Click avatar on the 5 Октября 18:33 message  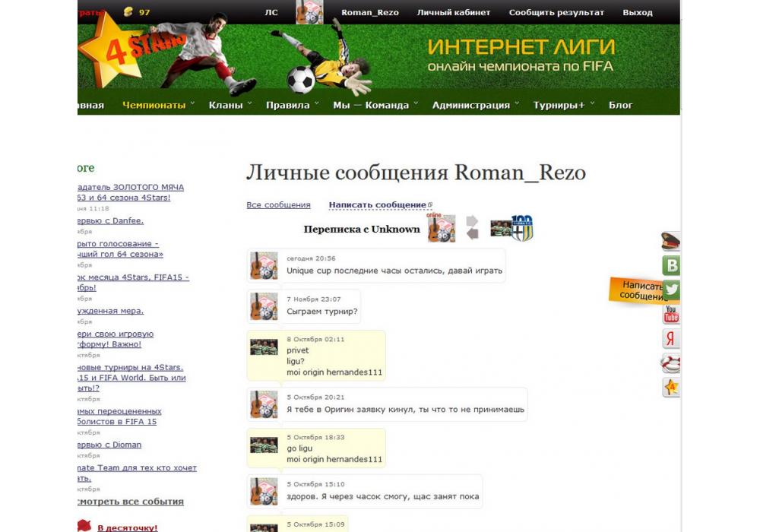[264, 445]
